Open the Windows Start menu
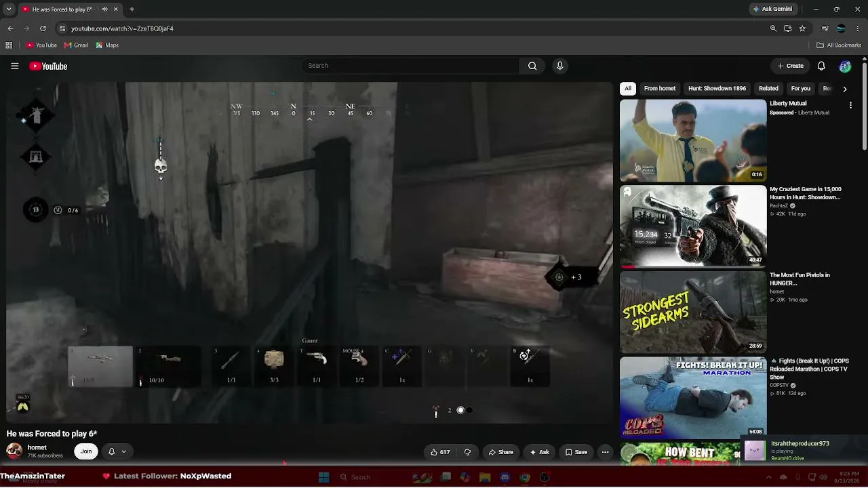This screenshot has height=488, width=868. (x=323, y=477)
